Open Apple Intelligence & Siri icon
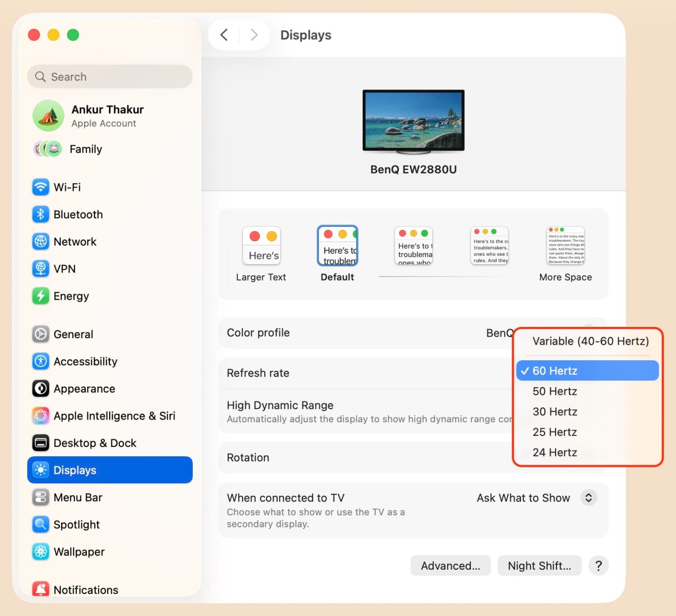The height and width of the screenshot is (616, 676). [40, 416]
